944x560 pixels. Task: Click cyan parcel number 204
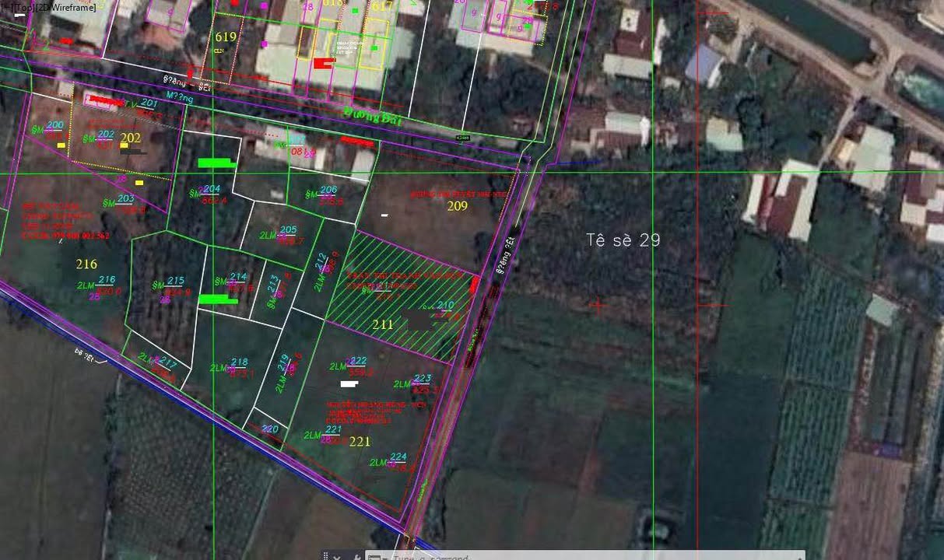pos(212,189)
